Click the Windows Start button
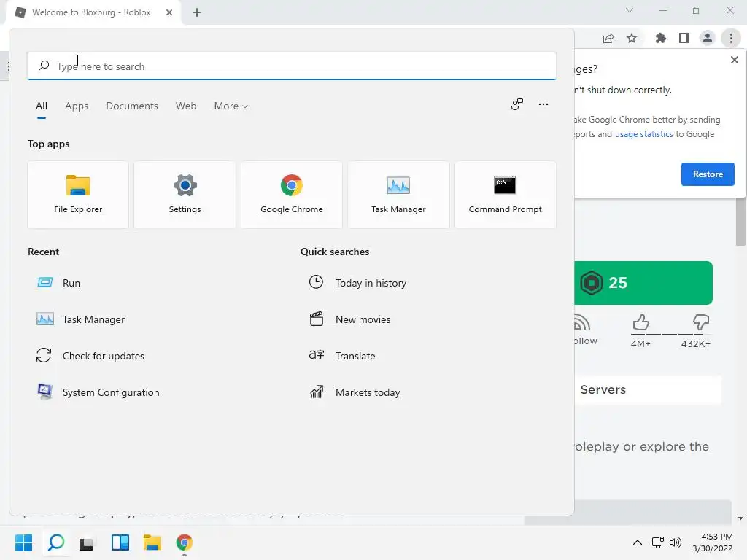747x560 pixels. pos(24,542)
